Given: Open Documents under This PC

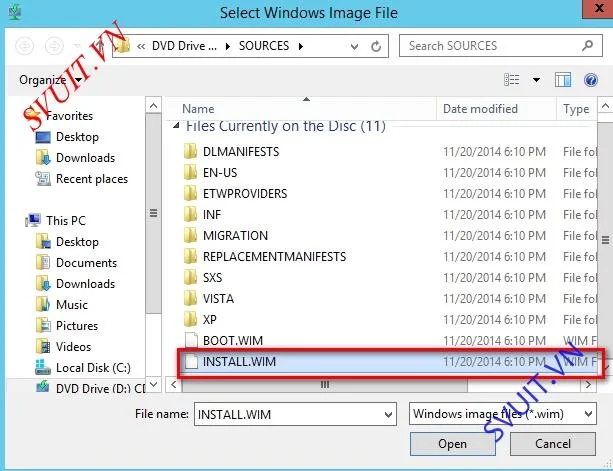Looking at the screenshot, I should tap(76, 263).
